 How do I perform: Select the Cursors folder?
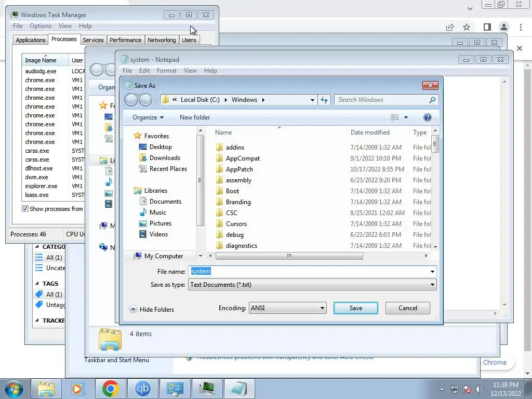point(236,223)
